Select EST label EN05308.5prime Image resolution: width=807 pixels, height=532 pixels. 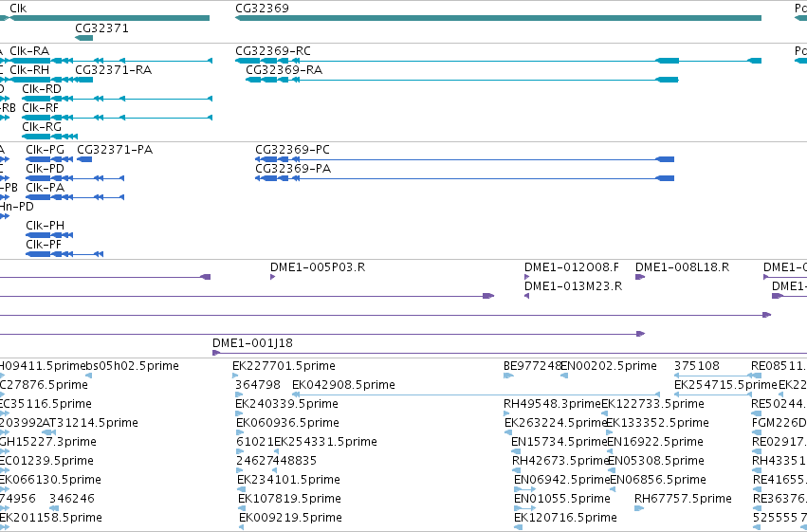[x=656, y=461]
